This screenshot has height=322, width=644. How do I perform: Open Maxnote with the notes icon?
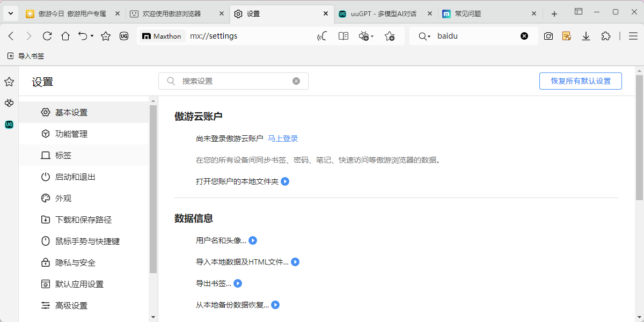[x=567, y=36]
